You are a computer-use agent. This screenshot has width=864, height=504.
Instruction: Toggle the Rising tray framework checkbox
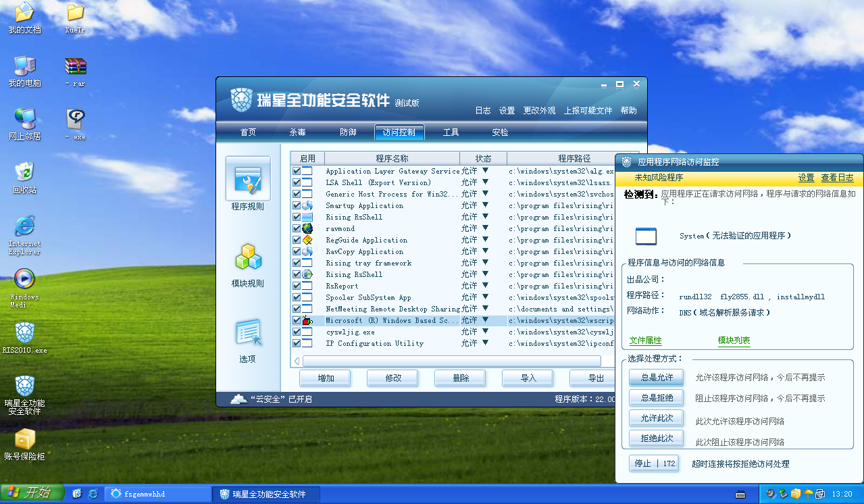(x=297, y=263)
